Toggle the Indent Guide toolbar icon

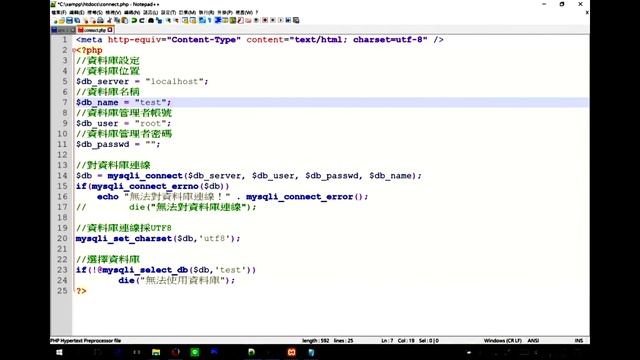(x=217, y=20)
